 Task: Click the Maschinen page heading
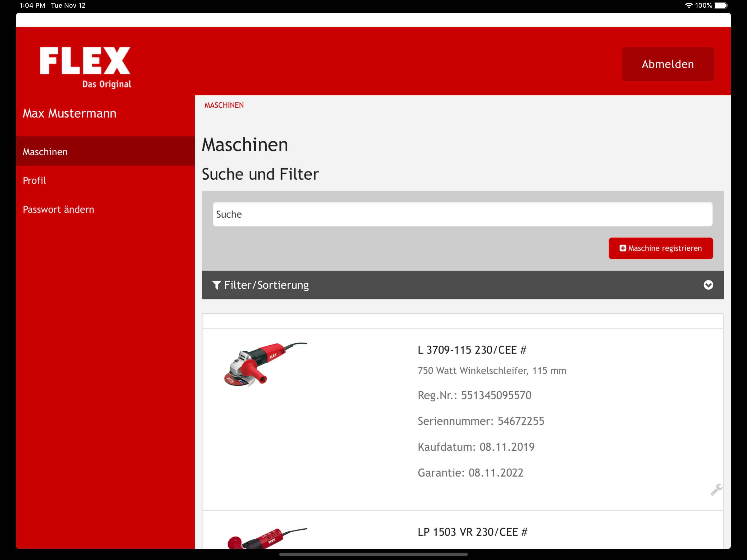[x=245, y=145]
